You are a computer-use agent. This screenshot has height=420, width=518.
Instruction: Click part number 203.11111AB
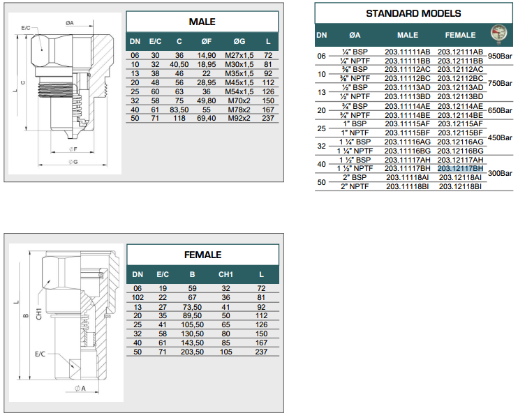[408, 52]
